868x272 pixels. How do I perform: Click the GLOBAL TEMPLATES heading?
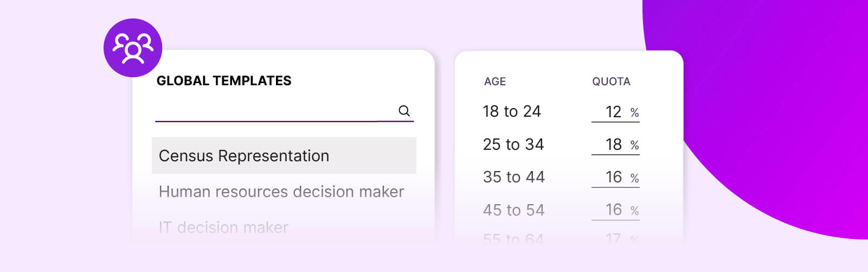[x=224, y=81]
